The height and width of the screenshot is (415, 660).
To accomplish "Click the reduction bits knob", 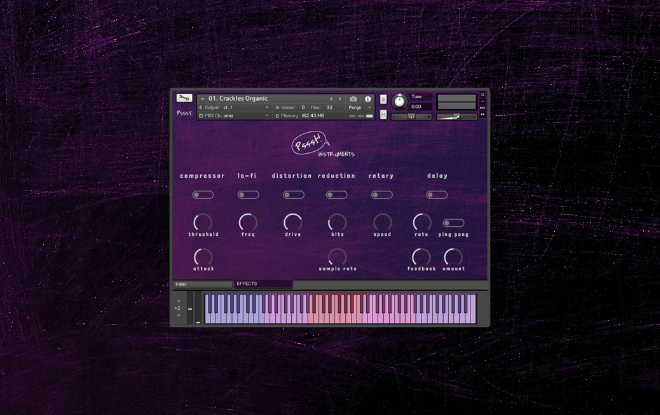I will (337, 222).
